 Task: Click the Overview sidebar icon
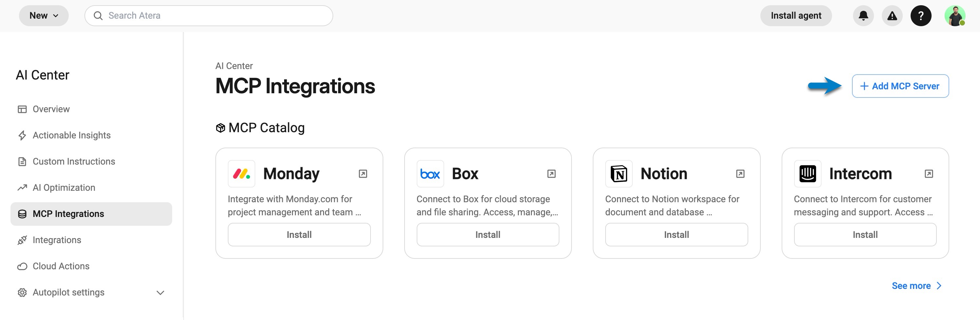pos(22,109)
